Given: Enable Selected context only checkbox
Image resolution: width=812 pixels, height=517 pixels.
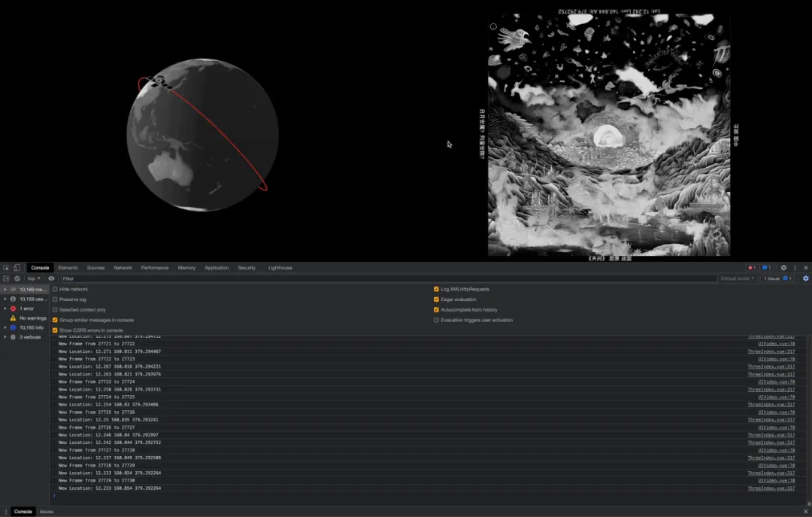Looking at the screenshot, I should 55,309.
